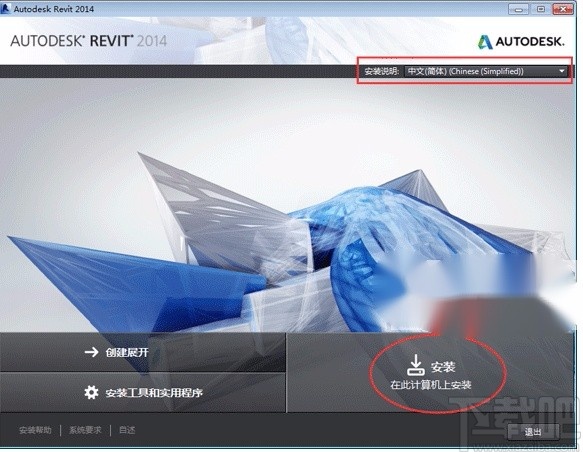Open the 安装说明 language dropdown
Image resolution: width=583 pixels, height=452 pixels.
pos(486,71)
